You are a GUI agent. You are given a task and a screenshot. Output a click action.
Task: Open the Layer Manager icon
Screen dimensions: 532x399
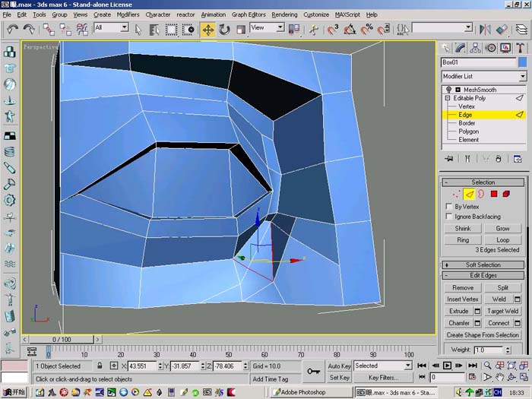pyautogui.click(x=521, y=30)
